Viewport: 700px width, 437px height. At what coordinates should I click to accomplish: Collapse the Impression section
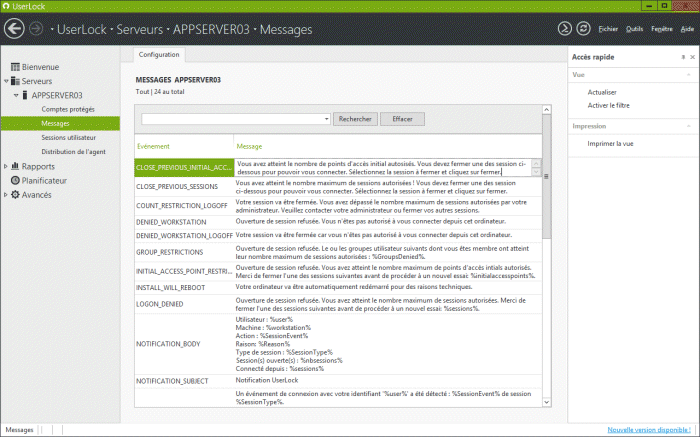(x=688, y=126)
